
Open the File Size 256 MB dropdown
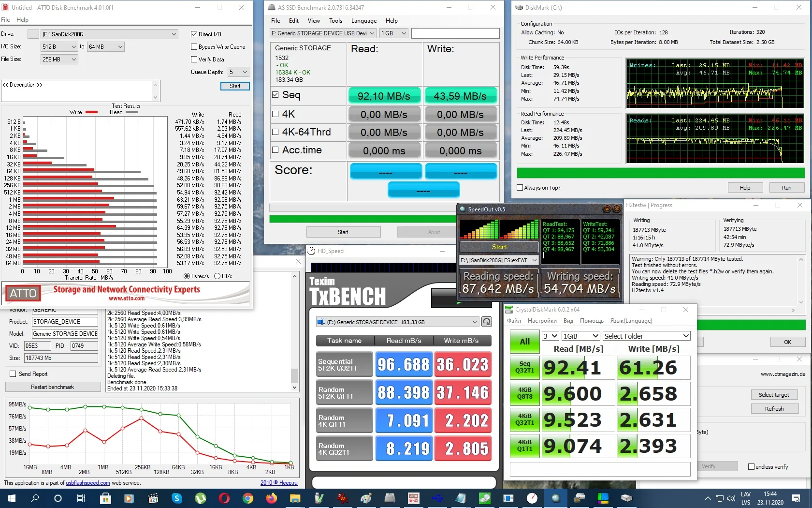click(x=59, y=60)
